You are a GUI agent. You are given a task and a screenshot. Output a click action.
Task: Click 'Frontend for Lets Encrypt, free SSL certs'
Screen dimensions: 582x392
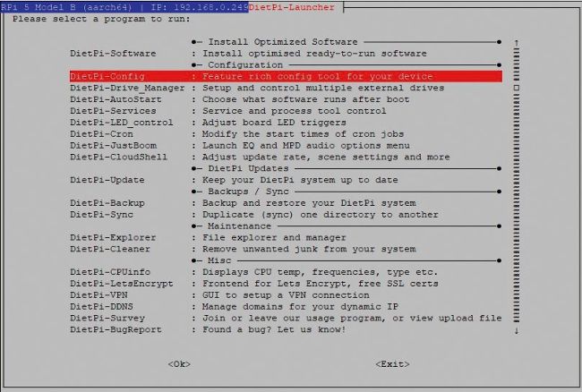point(320,284)
